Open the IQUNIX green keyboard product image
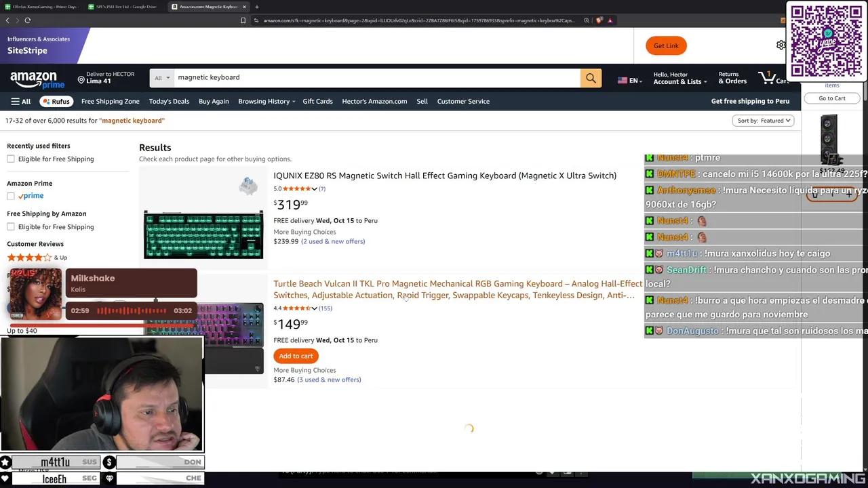 (203, 235)
